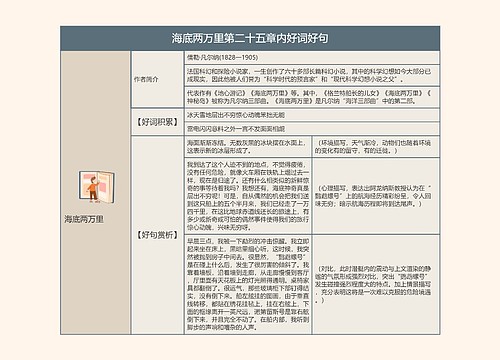The width and height of the screenshot is (500, 360).
Task: Click the sentence cell beginning '海面渐渐冻结'
Action: pos(248,147)
